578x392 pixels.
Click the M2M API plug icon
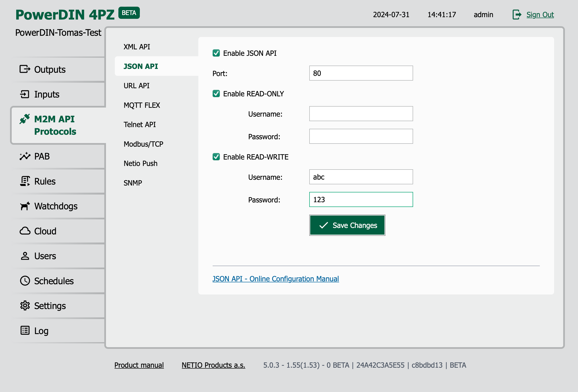click(25, 119)
